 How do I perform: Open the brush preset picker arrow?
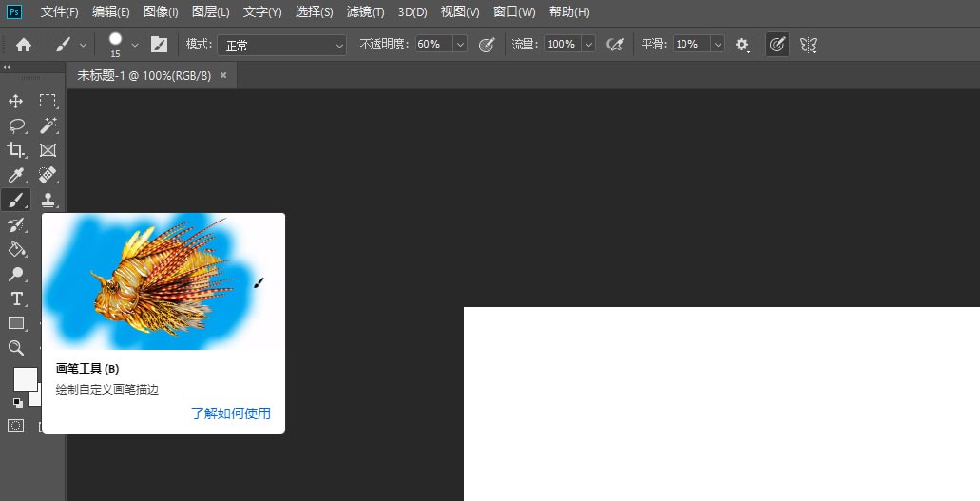[134, 45]
